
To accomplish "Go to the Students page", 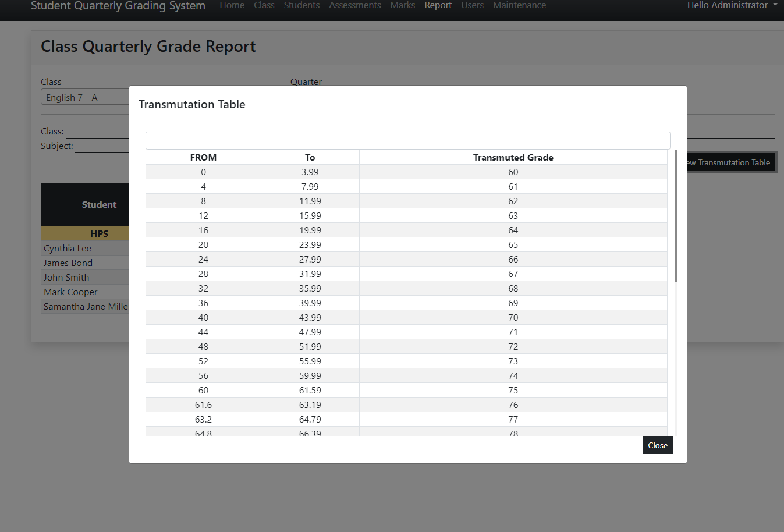I will (x=301, y=5).
